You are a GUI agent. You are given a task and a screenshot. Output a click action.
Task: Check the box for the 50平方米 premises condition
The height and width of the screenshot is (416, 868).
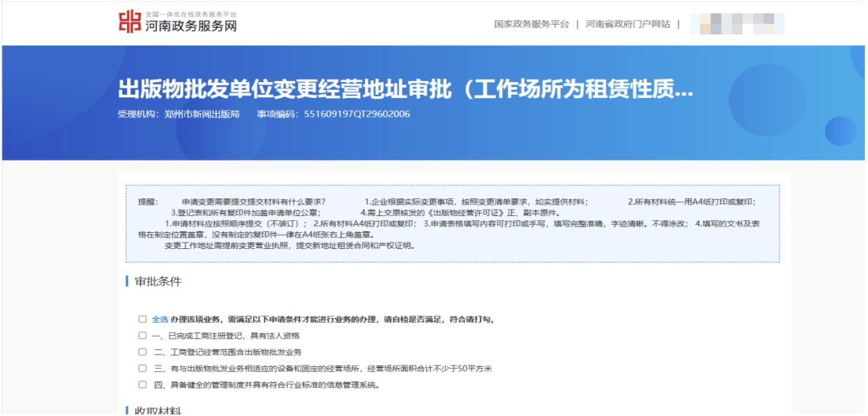[x=142, y=369]
